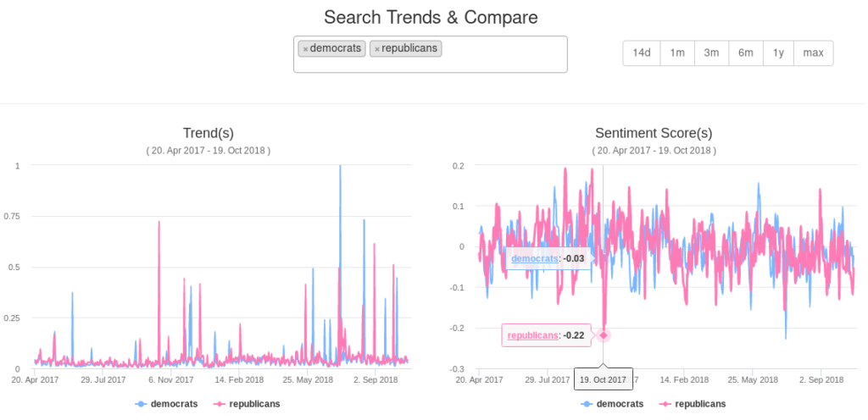Select the 1m time range
The height and width of the screenshot is (420, 868).
pyautogui.click(x=677, y=52)
